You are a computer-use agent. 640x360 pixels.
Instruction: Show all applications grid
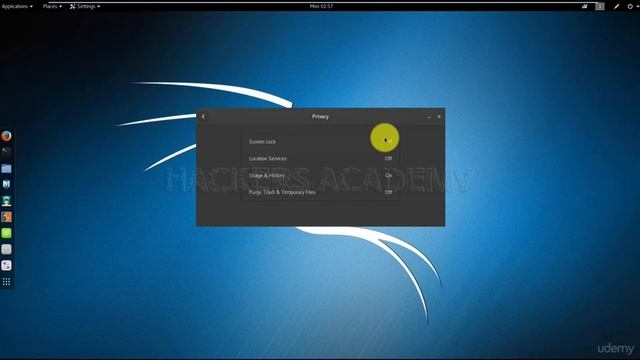(6, 282)
